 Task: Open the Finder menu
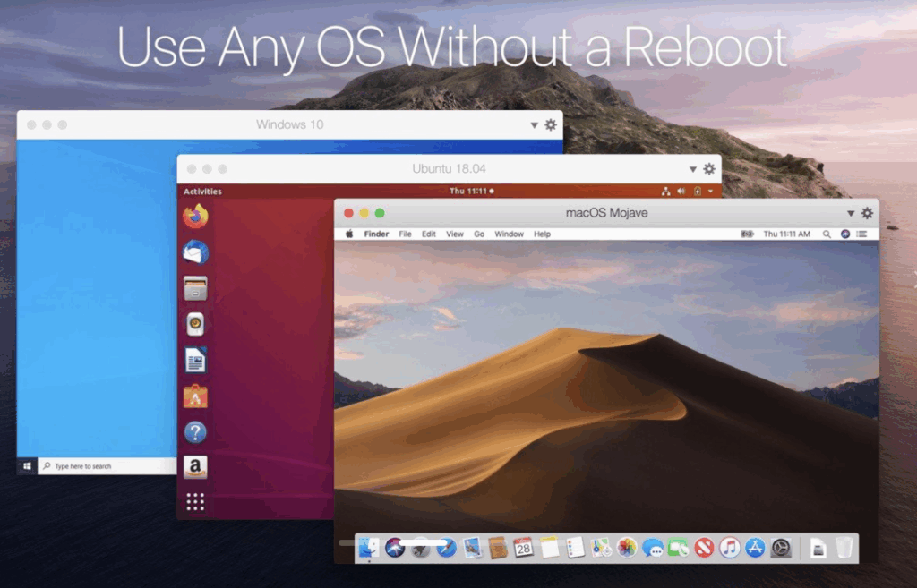point(376,234)
